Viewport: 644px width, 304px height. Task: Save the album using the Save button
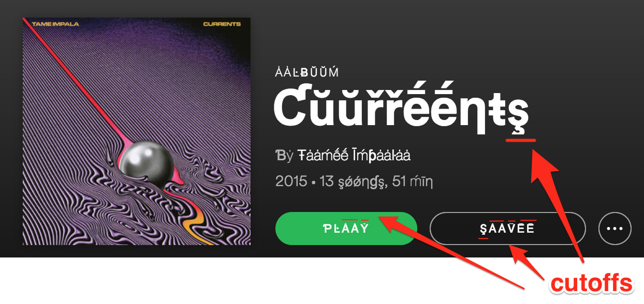click(507, 228)
